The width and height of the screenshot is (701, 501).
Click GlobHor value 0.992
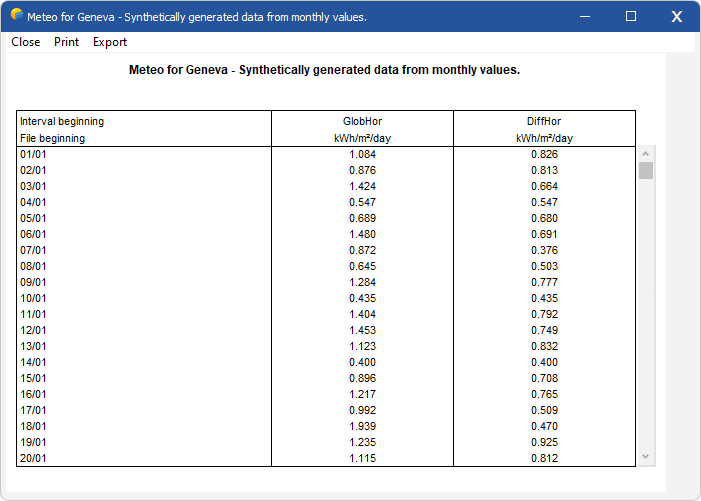(x=362, y=410)
